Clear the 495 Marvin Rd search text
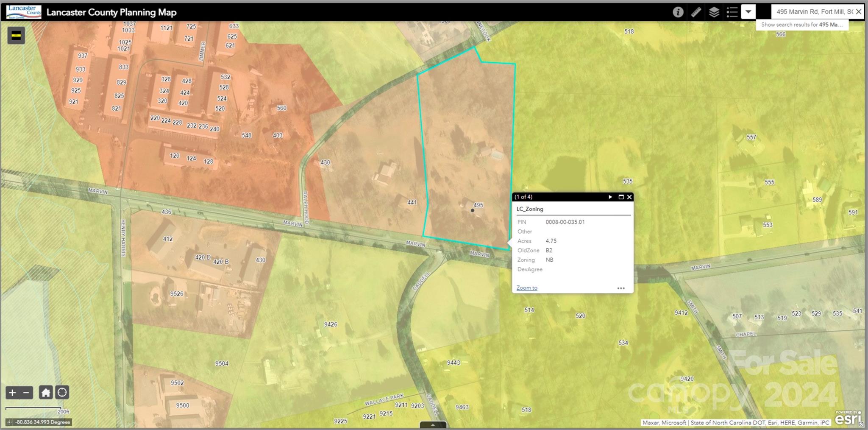Image resolution: width=868 pixels, height=430 pixels. [x=859, y=12]
